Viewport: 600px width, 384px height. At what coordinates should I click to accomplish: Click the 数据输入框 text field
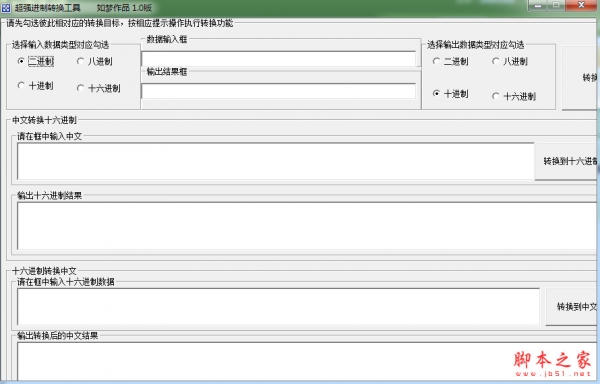point(279,59)
